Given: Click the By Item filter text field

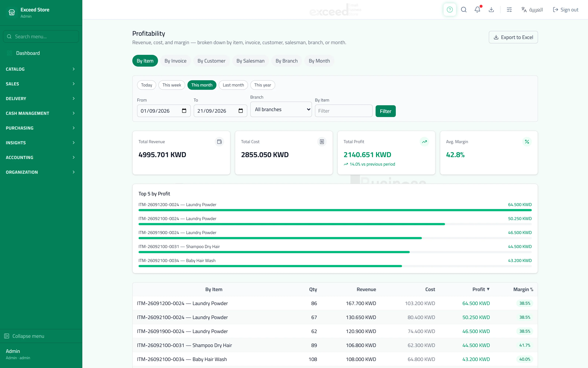Looking at the screenshot, I should (x=344, y=111).
